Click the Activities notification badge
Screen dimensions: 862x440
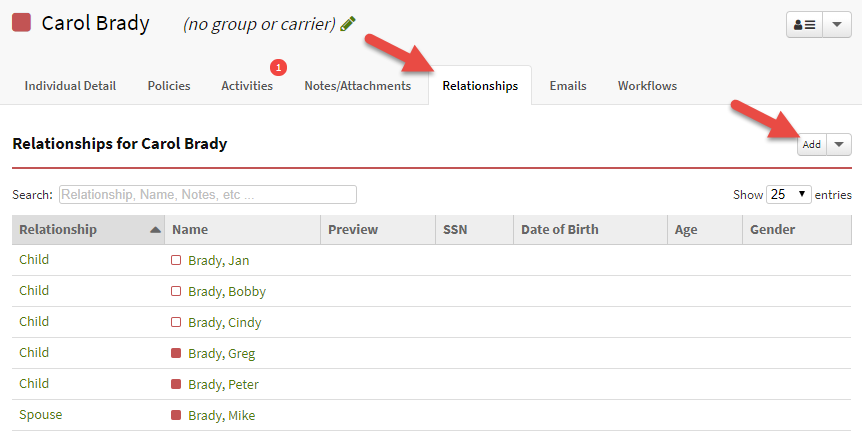pyautogui.click(x=278, y=68)
